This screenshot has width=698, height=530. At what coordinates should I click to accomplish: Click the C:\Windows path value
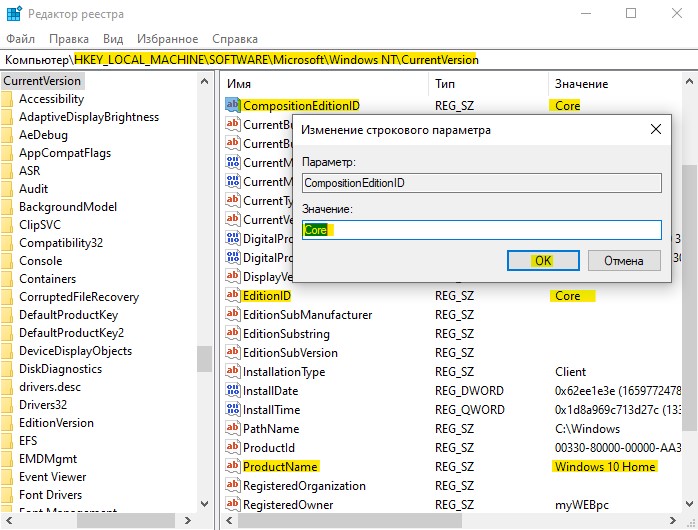coord(587,429)
